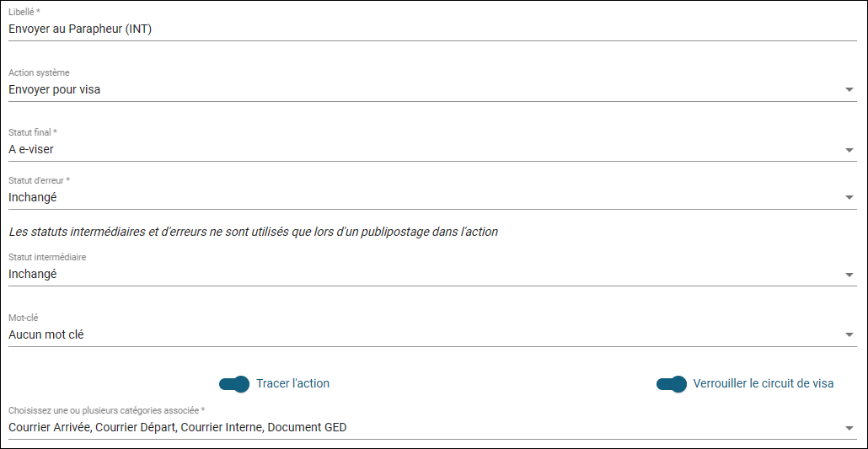Open the Action système dropdown arrow
This screenshot has width=868, height=449.
coord(849,90)
